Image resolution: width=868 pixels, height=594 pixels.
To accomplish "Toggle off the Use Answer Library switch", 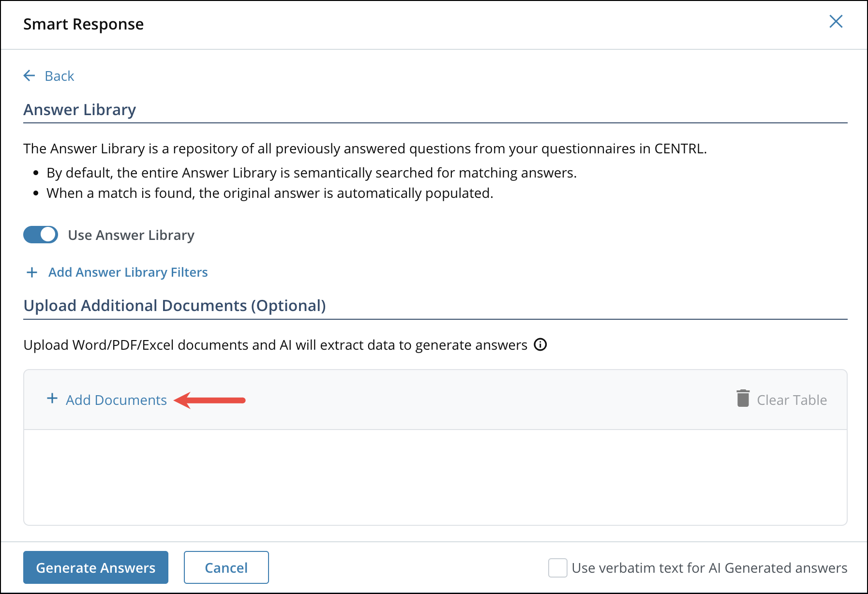I will click(x=41, y=235).
